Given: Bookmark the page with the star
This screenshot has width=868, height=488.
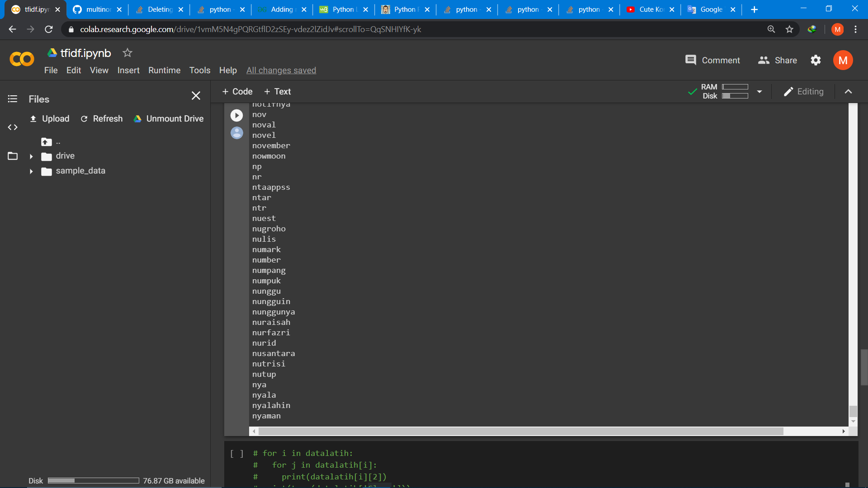Looking at the screenshot, I should [789, 29].
